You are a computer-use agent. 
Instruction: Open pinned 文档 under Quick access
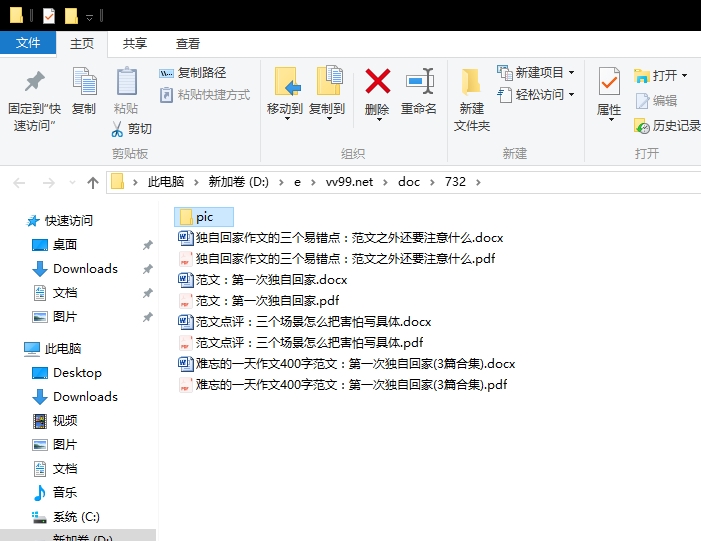tap(55, 293)
